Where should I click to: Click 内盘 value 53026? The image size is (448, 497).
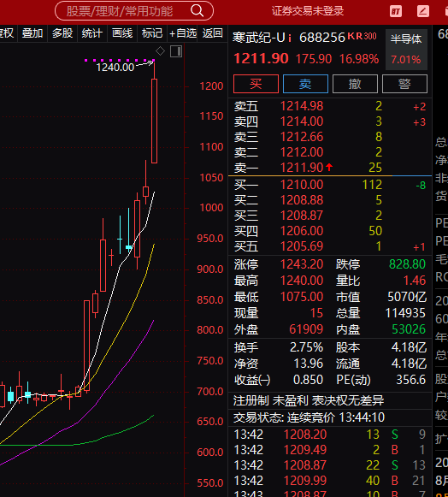point(409,329)
